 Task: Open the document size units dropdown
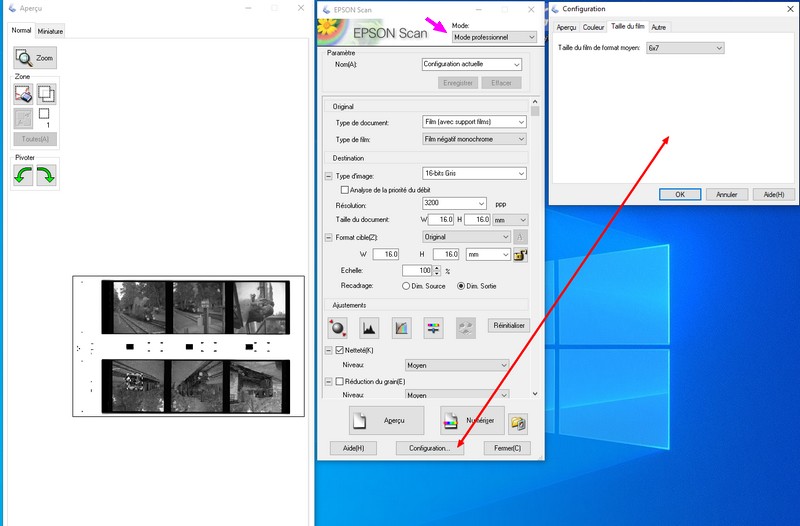[510, 220]
